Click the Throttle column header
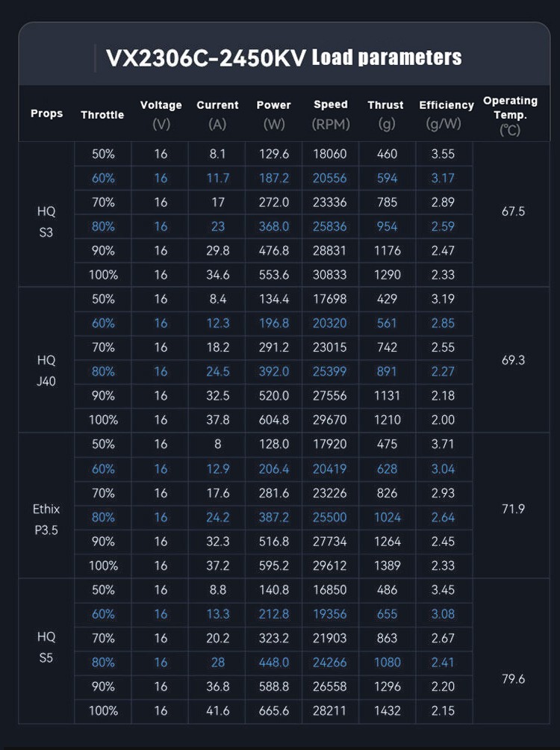This screenshot has width=560, height=750. point(102,114)
